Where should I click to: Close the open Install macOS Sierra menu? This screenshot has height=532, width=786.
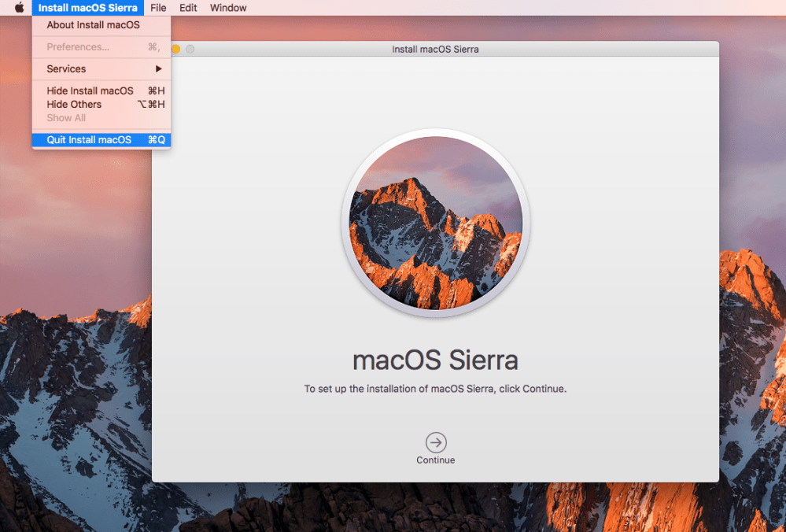(87, 8)
